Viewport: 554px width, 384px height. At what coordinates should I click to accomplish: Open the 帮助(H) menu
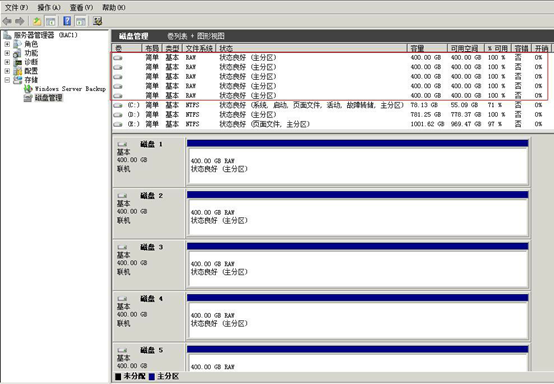(114, 7)
